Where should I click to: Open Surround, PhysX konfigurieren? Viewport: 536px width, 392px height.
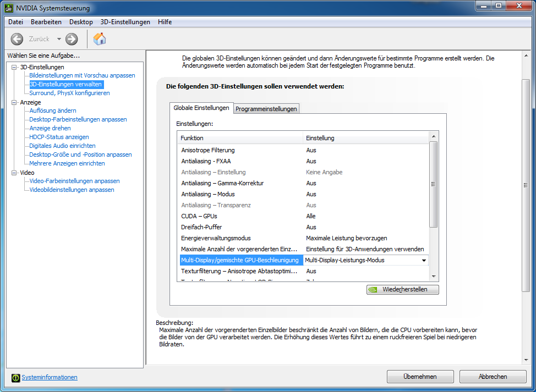69,93
